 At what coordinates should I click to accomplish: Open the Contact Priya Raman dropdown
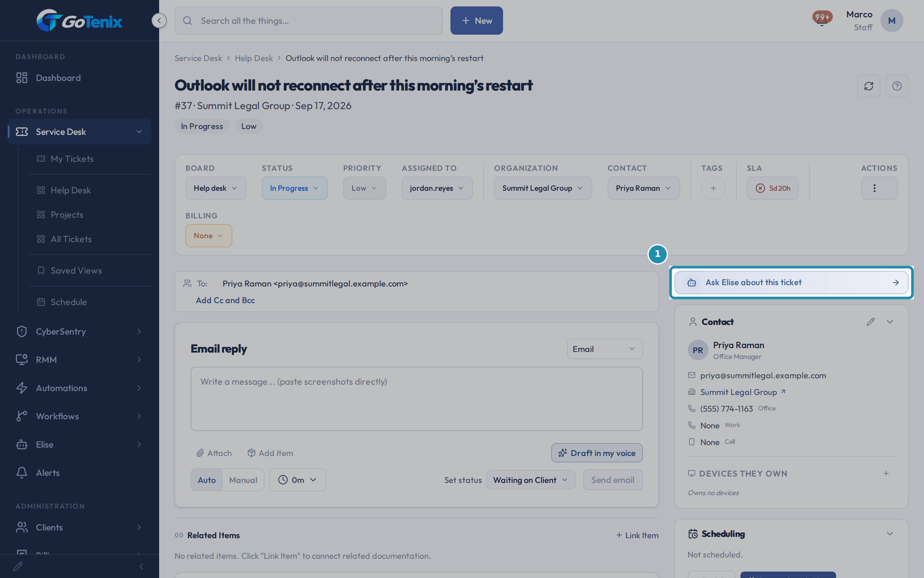tap(643, 188)
